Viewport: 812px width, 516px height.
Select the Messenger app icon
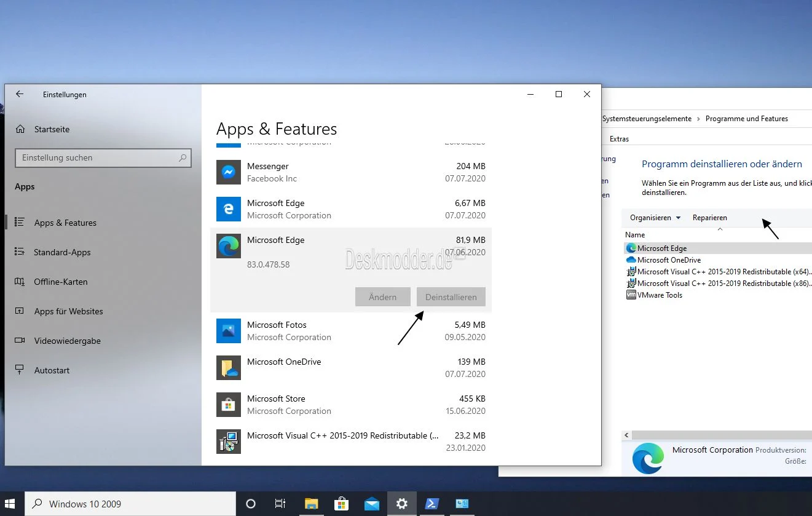click(x=228, y=172)
